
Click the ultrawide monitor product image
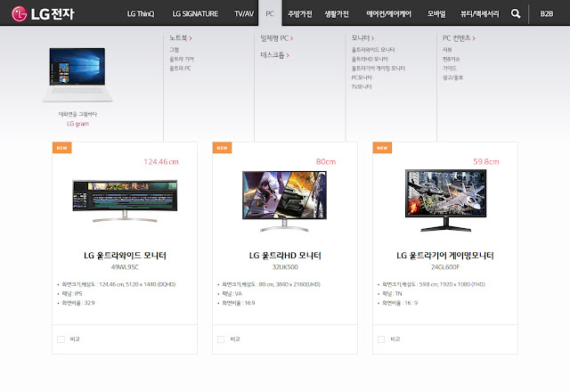pyautogui.click(x=125, y=200)
